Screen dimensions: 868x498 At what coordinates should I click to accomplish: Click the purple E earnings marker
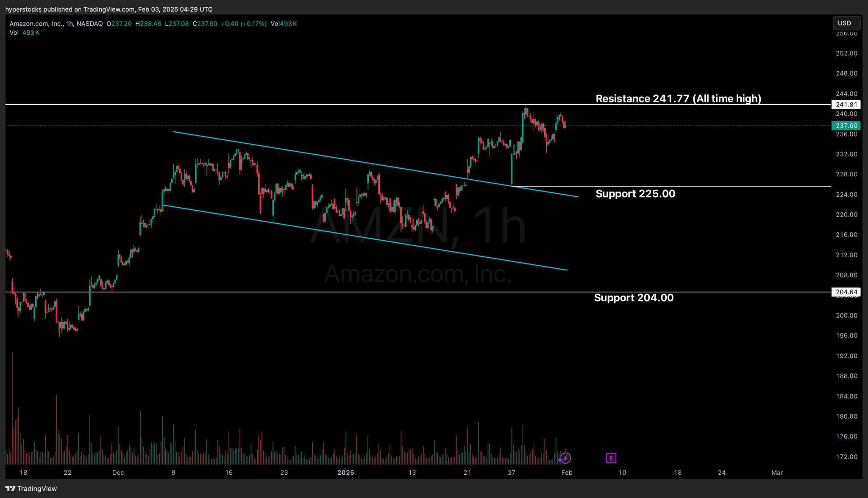pyautogui.click(x=611, y=458)
